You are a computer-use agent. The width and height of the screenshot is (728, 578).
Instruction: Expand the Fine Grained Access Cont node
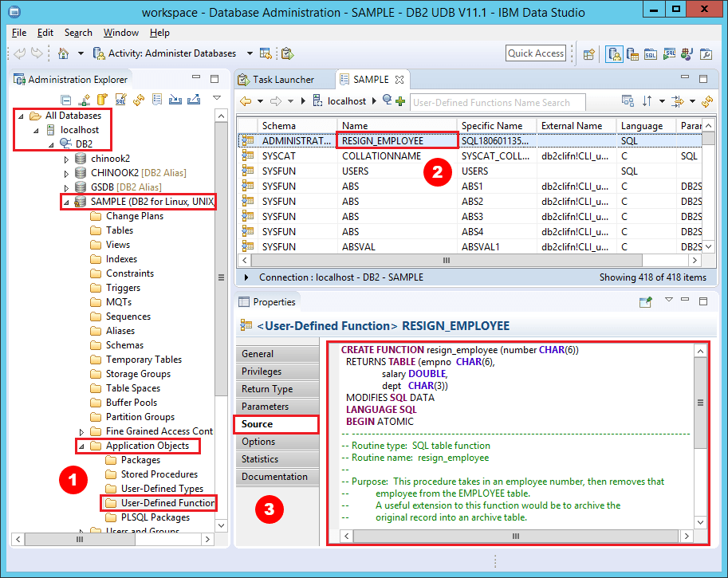(80, 431)
